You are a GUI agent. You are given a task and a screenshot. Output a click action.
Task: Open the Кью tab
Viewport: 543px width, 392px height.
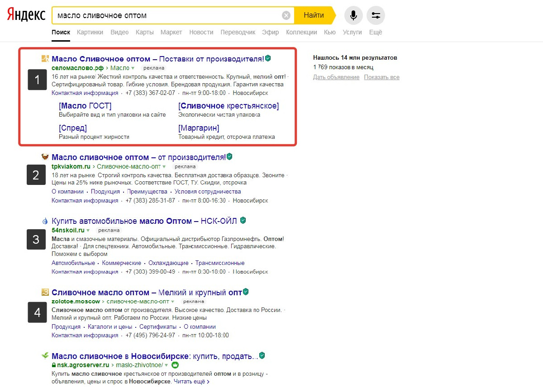point(330,32)
